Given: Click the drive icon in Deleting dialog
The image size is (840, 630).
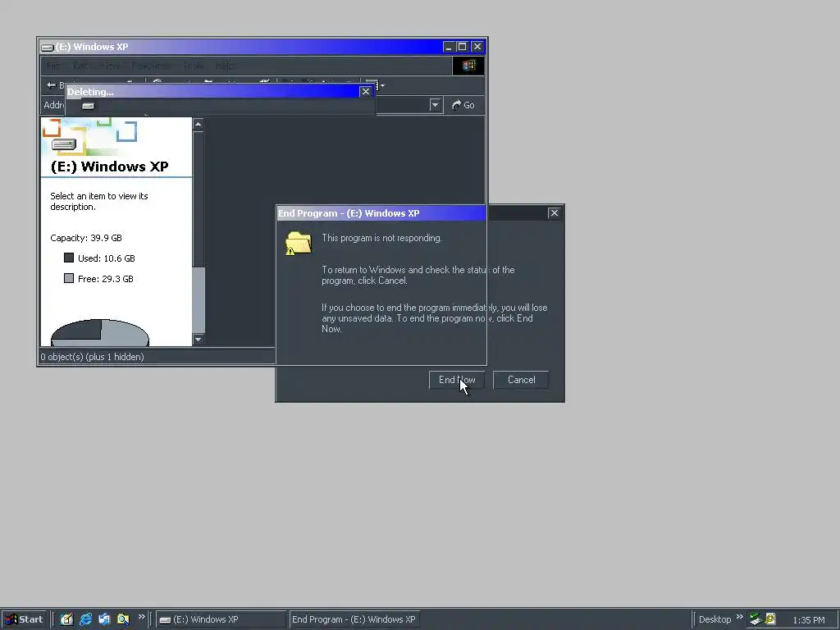Looking at the screenshot, I should click(x=89, y=106).
